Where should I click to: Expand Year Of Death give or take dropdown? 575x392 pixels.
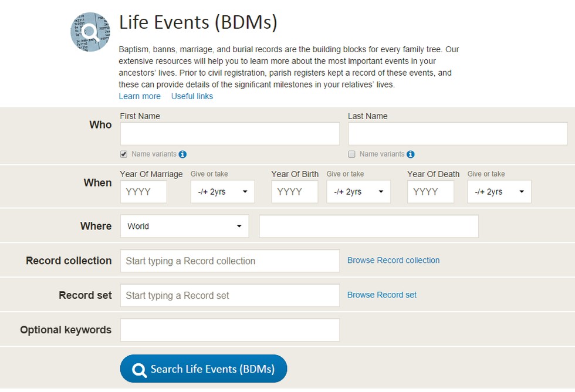point(499,192)
